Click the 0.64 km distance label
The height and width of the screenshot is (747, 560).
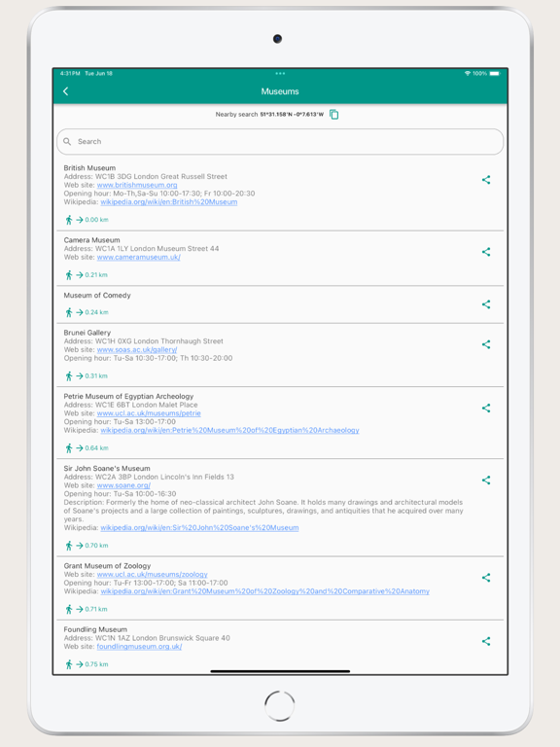click(96, 448)
